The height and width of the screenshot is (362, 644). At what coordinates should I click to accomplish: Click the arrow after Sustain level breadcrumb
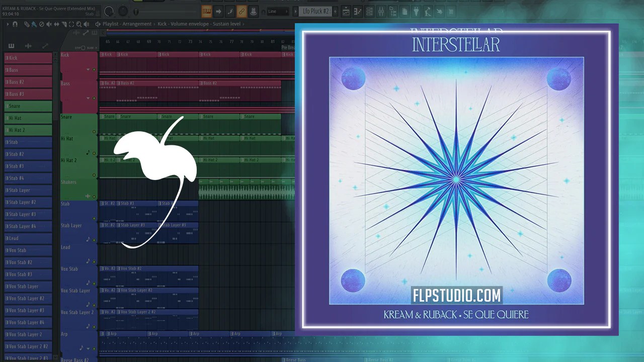point(244,24)
